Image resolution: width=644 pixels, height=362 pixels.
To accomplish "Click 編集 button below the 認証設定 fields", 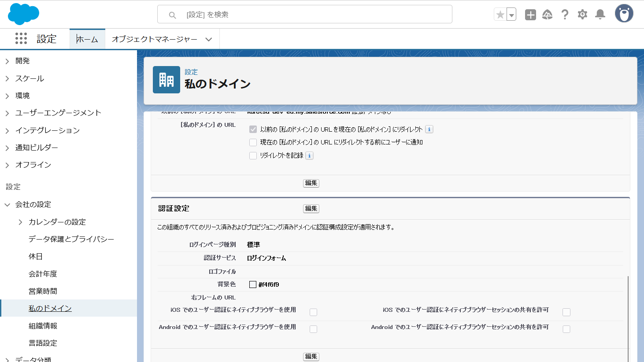I will [x=311, y=356].
